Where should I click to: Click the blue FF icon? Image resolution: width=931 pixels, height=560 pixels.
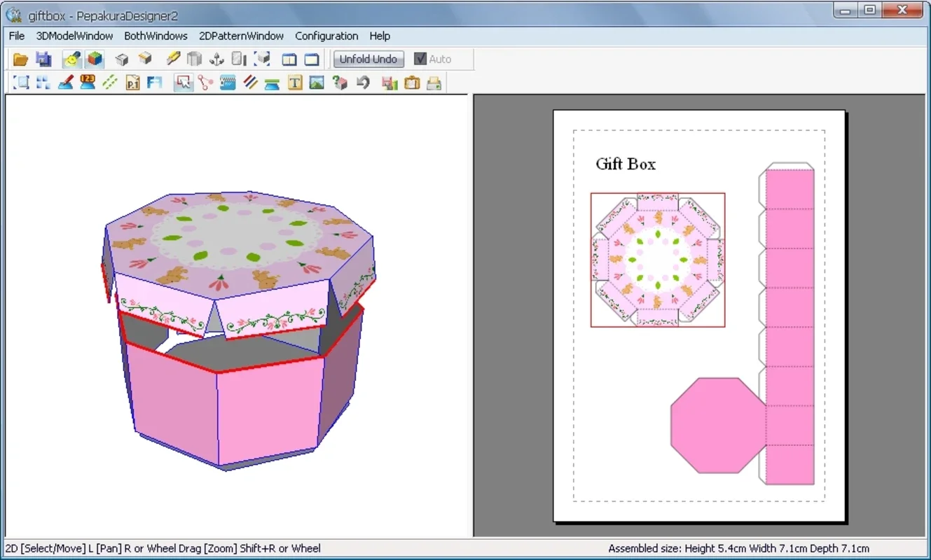(155, 83)
